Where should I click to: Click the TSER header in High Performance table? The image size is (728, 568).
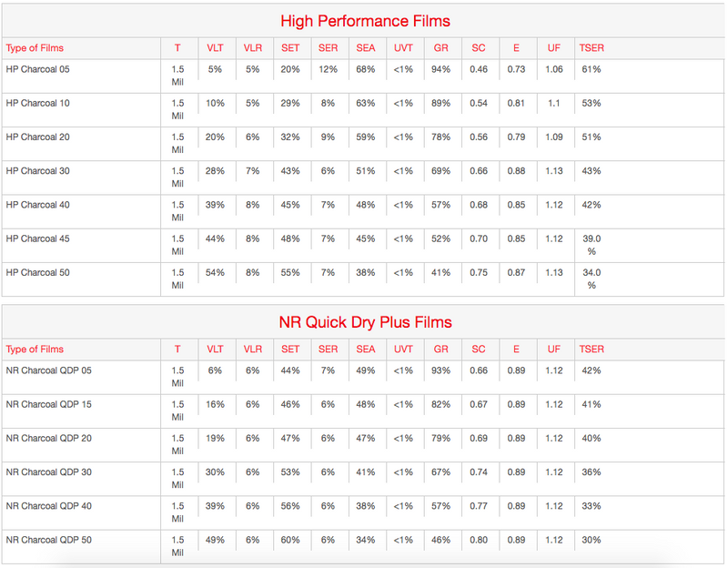[591, 47]
